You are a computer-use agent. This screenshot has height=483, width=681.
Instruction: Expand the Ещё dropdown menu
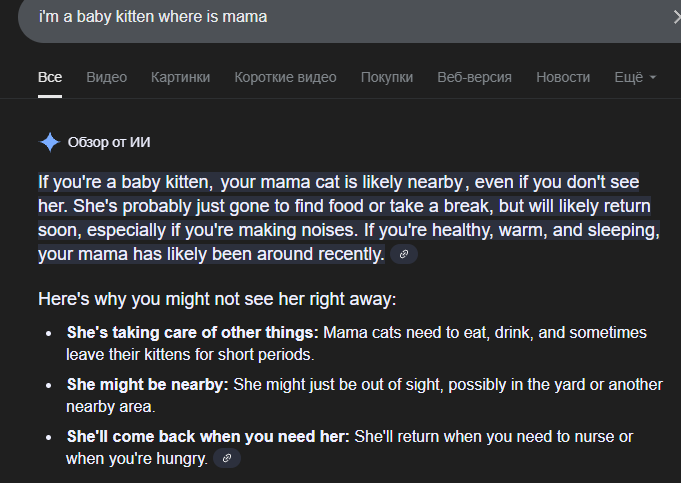tap(636, 77)
